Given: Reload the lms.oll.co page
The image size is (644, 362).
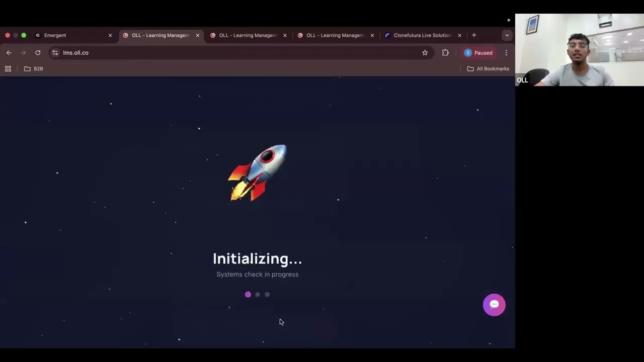Looking at the screenshot, I should [x=38, y=53].
